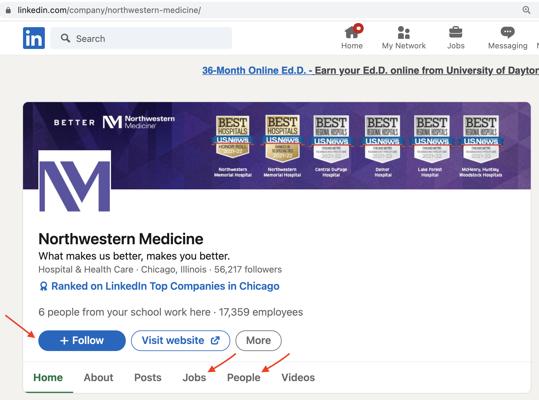539x400 pixels.
Task: Open the Messaging chat icon
Action: click(x=507, y=32)
